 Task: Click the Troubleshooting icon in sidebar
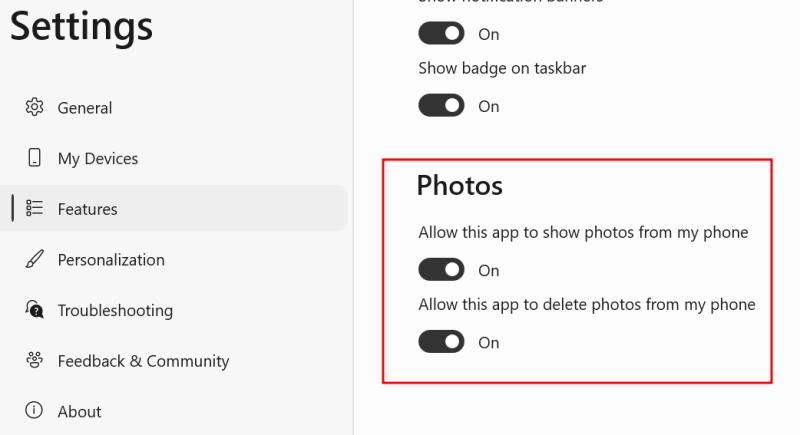35,310
